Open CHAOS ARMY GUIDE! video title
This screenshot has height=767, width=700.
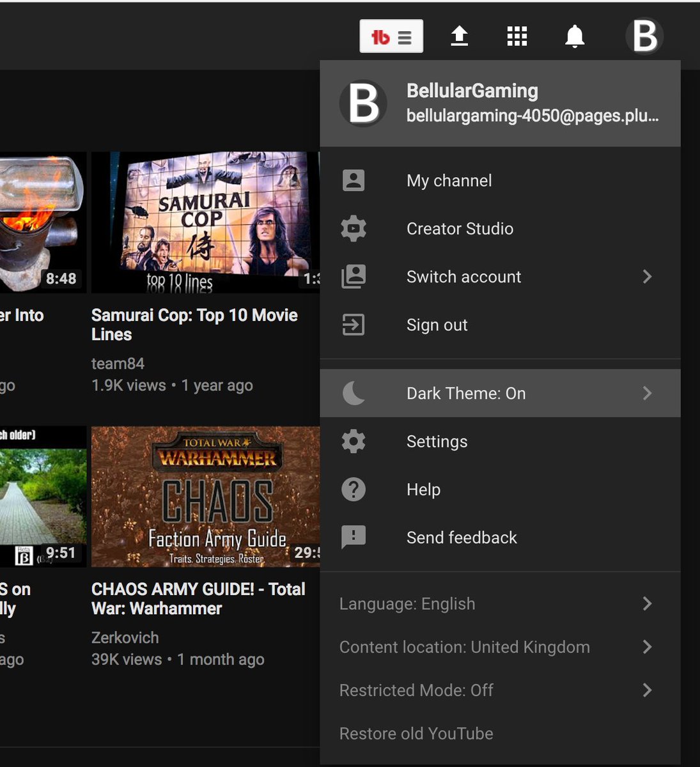198,599
